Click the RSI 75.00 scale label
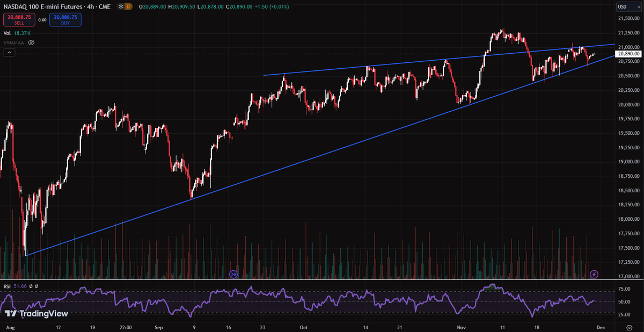The width and height of the screenshot is (644, 332). click(x=625, y=288)
